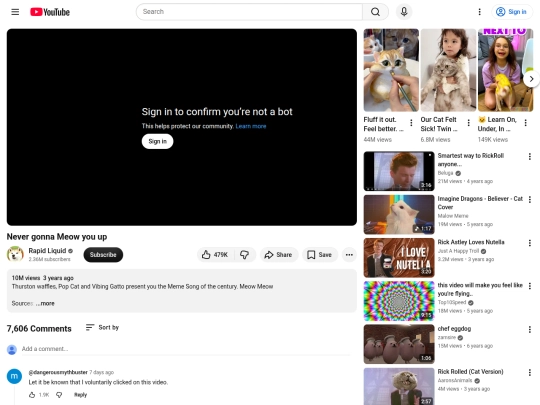Click 'Just A Happy Troll' channel name
The width and height of the screenshot is (540, 405).
pyautogui.click(x=458, y=251)
